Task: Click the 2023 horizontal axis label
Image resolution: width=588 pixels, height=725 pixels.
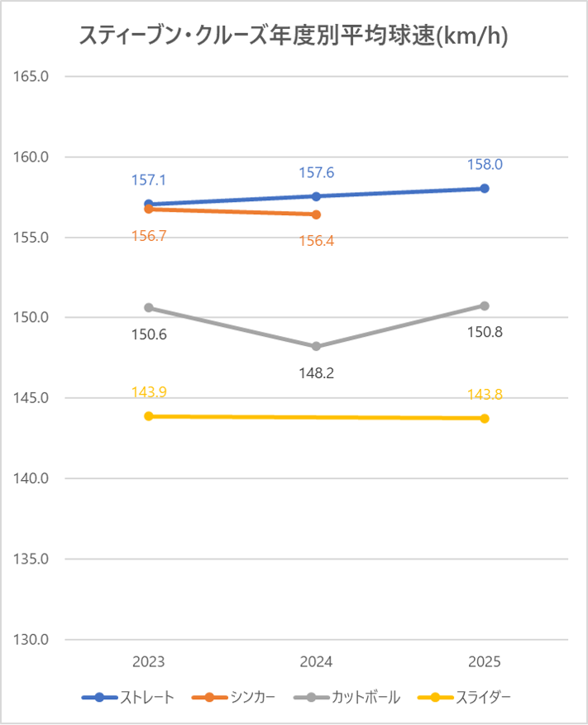Action: [x=149, y=661]
